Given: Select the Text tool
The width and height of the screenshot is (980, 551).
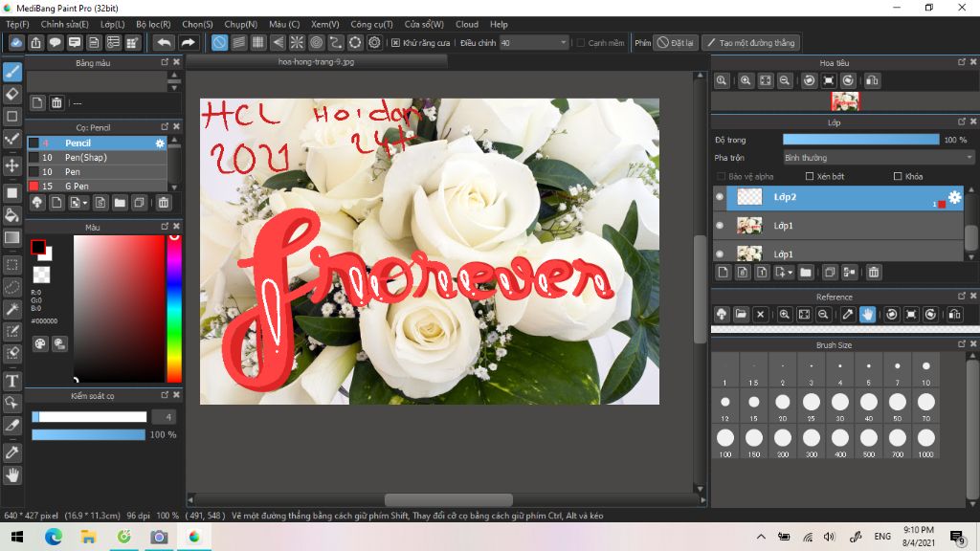Looking at the screenshot, I should tap(11, 381).
